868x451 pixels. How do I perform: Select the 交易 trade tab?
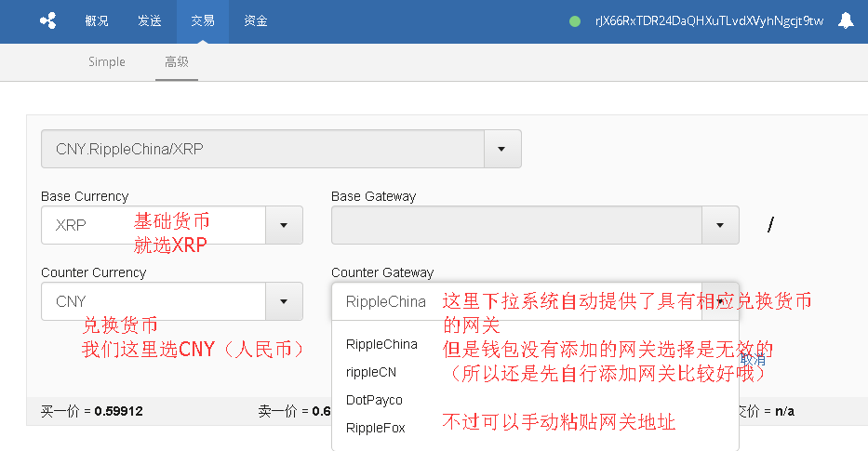(x=203, y=20)
